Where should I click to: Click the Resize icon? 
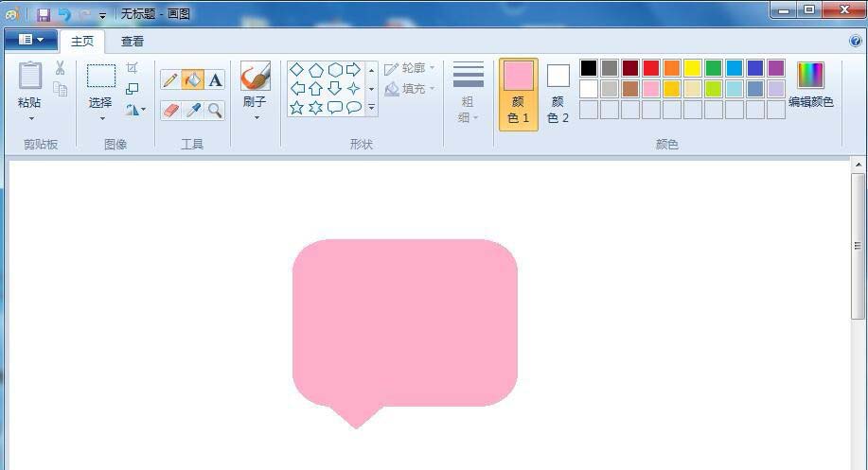coord(132,89)
